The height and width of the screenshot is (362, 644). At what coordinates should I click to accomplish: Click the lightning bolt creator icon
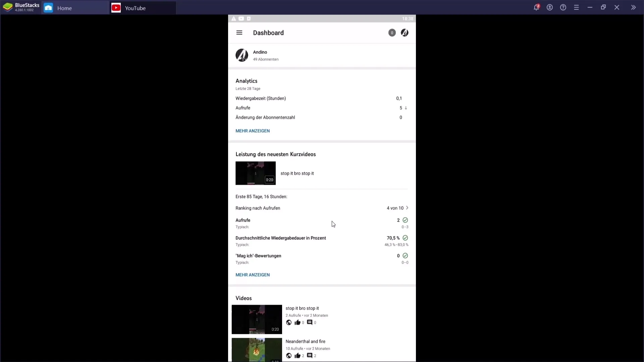[x=404, y=32]
